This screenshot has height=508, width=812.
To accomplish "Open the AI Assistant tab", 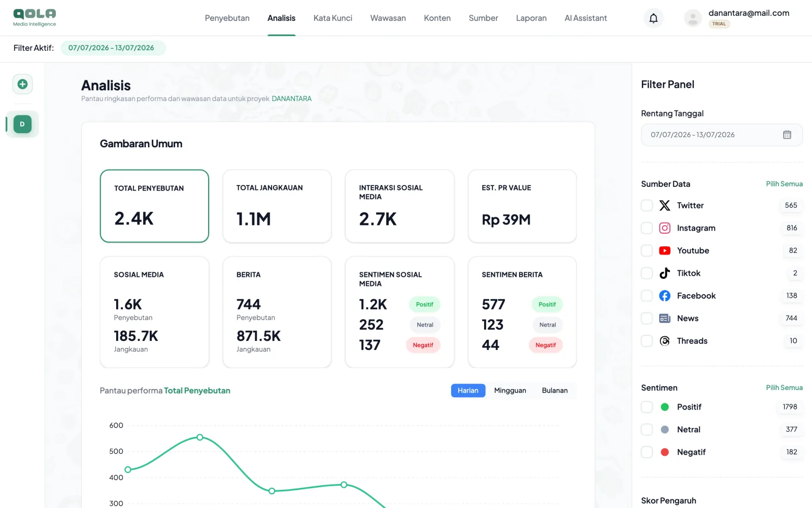I will click(x=586, y=18).
